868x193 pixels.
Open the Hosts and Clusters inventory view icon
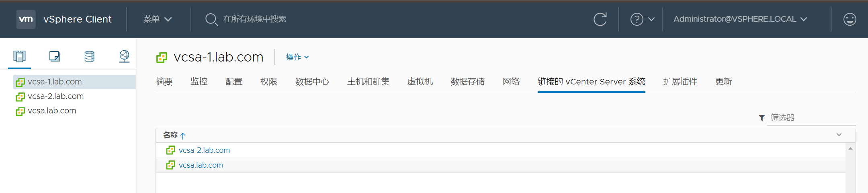tap(19, 56)
